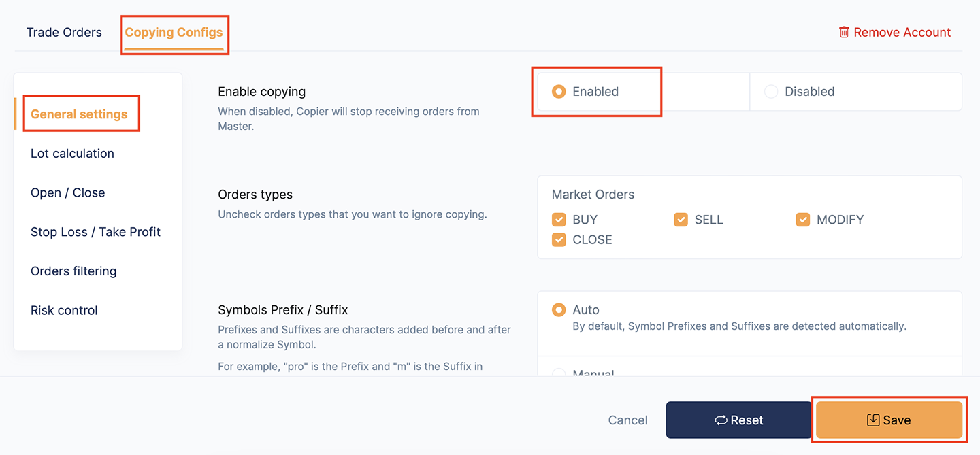Uncheck the SELL market order checkbox

[x=681, y=220]
